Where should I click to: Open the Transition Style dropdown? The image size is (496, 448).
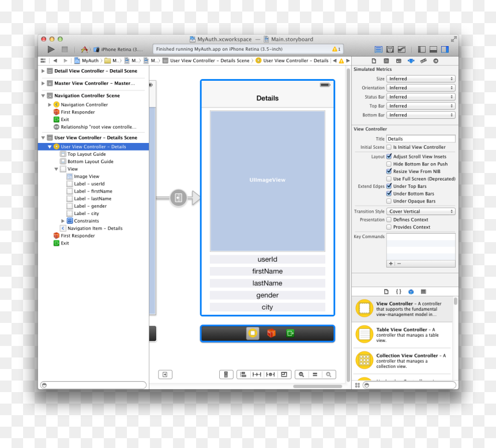click(x=420, y=211)
